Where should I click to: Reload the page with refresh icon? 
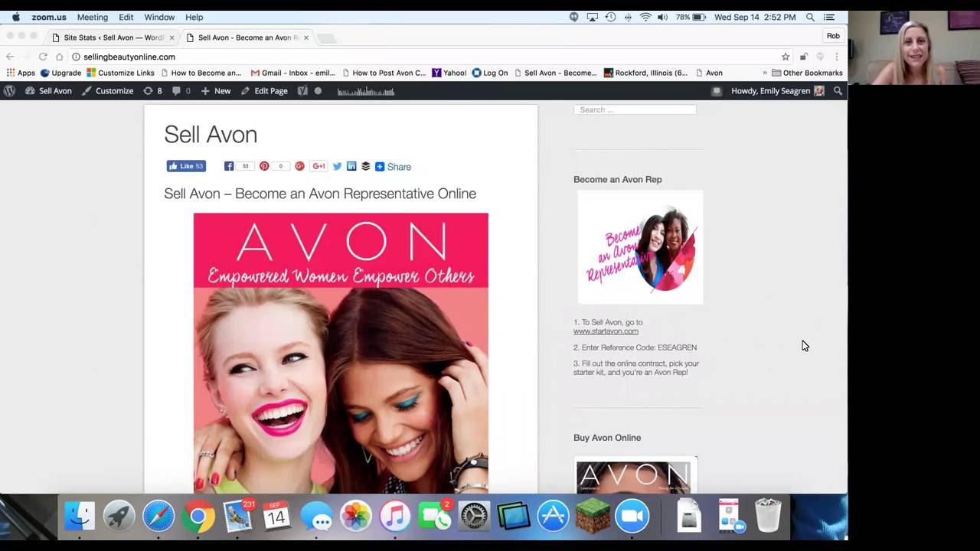[x=43, y=57]
